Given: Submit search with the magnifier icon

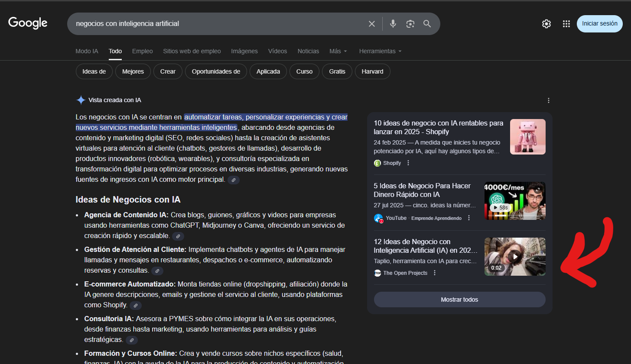Looking at the screenshot, I should coord(427,24).
